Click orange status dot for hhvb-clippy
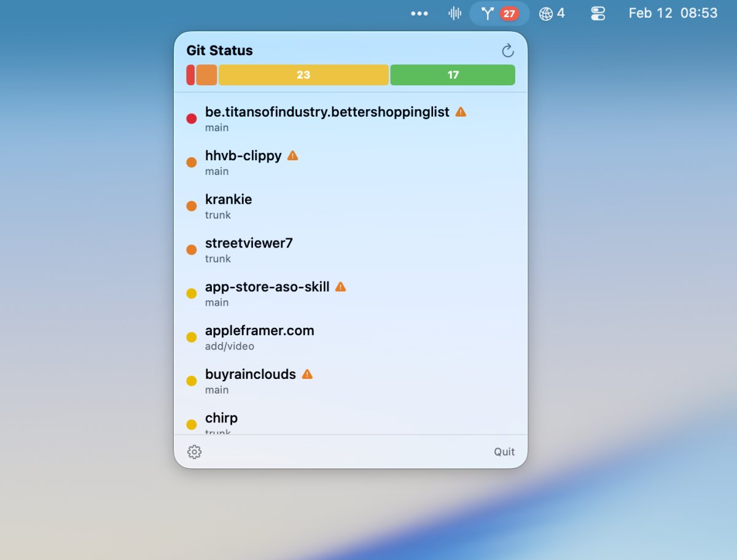 (192, 162)
